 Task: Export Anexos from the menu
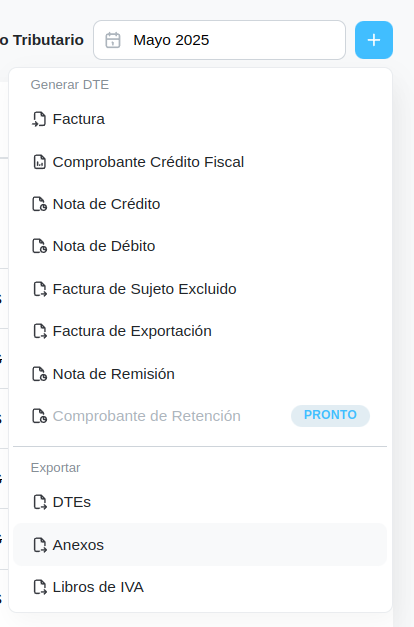click(x=200, y=545)
